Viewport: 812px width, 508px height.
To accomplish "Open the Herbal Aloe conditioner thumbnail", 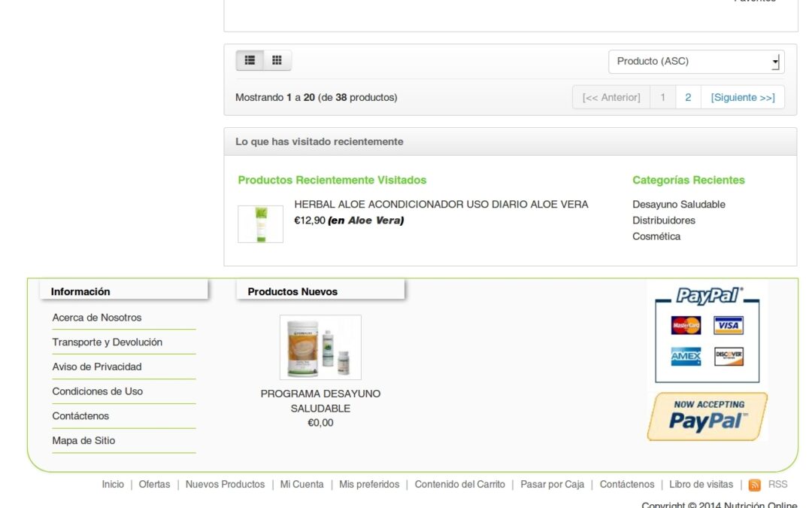I will point(260,224).
